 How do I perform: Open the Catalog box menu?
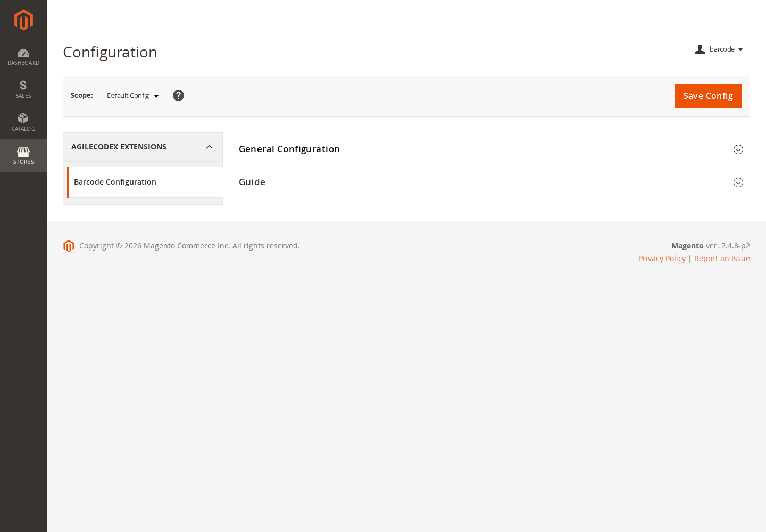pos(23,122)
